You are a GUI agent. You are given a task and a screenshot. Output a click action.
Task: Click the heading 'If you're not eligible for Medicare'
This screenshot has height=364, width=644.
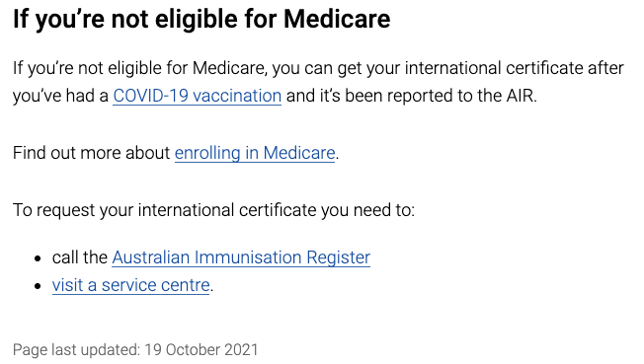point(201,19)
